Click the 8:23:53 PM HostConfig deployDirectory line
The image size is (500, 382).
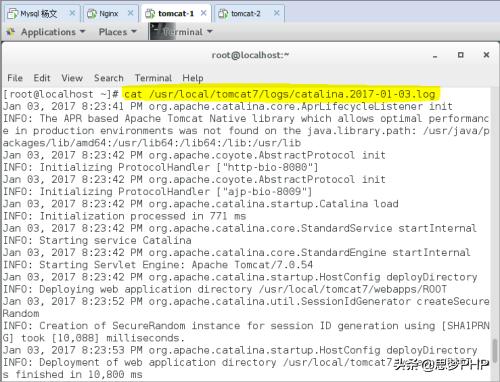[x=240, y=350]
